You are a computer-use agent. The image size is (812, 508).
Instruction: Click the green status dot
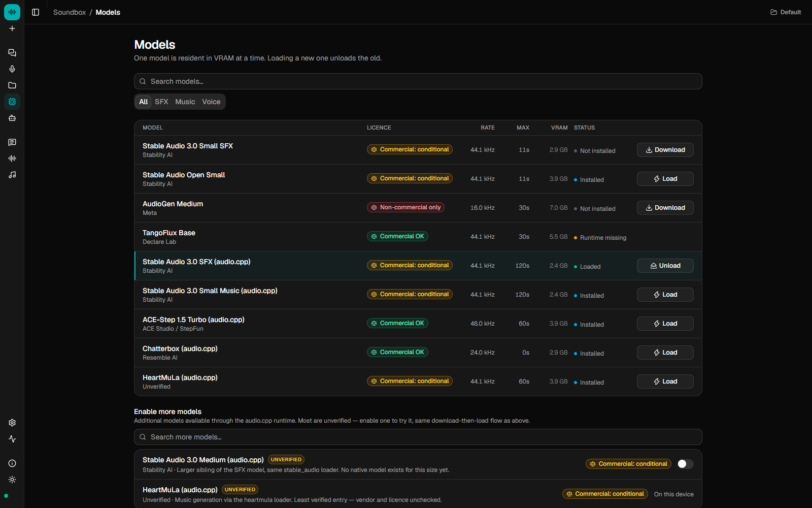(6, 496)
